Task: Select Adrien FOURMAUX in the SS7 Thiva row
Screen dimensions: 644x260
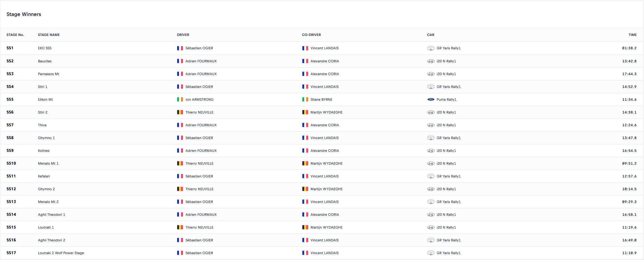Action: click(x=201, y=125)
